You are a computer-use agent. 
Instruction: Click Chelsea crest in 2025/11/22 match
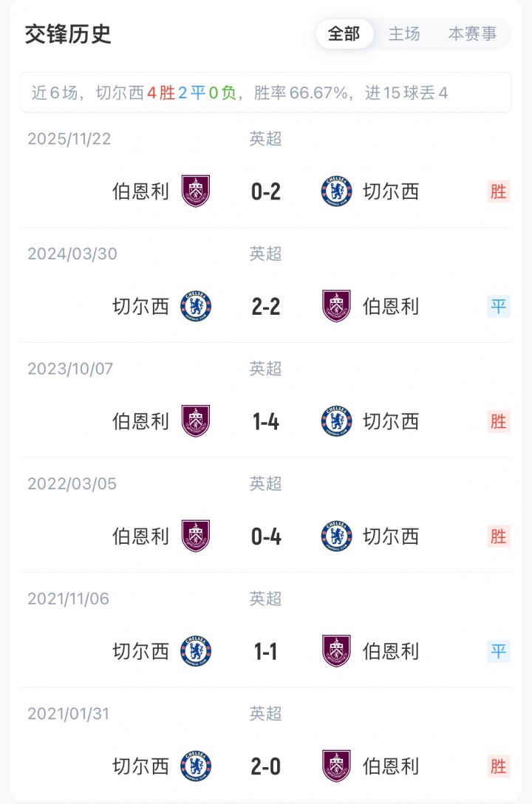point(336,191)
